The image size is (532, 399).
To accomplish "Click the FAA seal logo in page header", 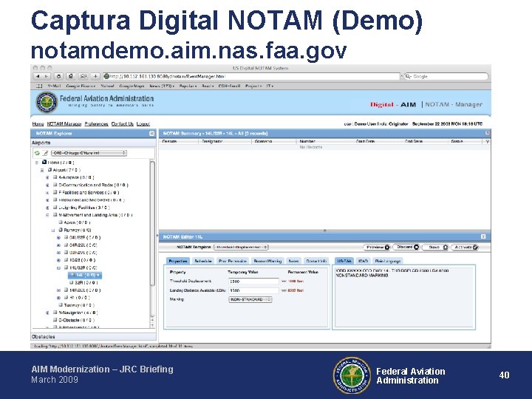I will 47,102.
